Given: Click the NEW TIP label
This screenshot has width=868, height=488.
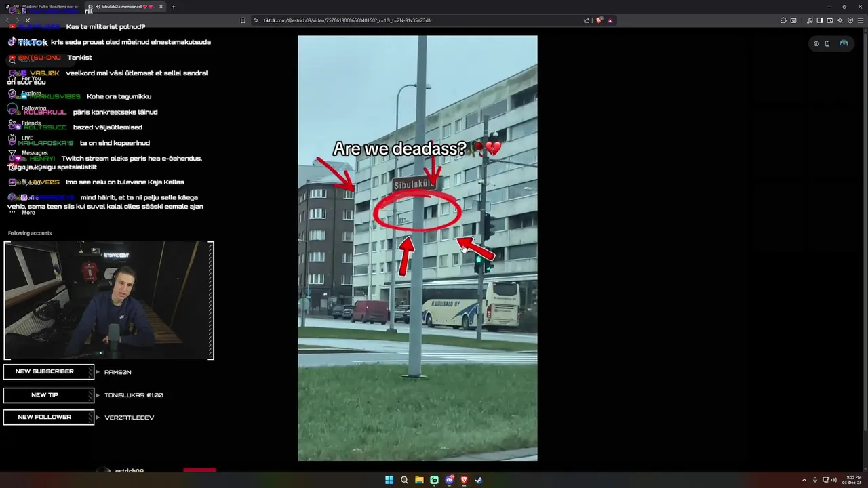Looking at the screenshot, I should 49,395.
